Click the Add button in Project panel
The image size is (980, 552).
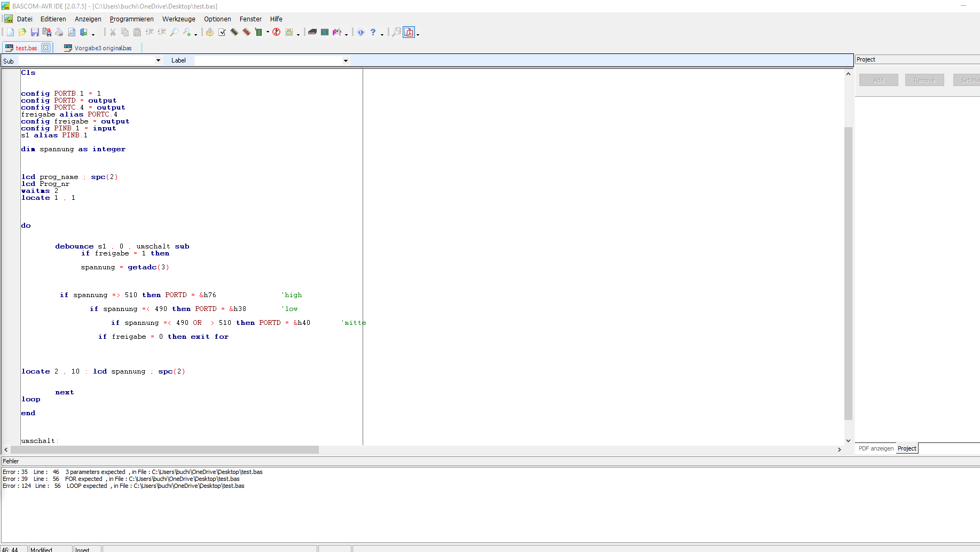(x=879, y=80)
